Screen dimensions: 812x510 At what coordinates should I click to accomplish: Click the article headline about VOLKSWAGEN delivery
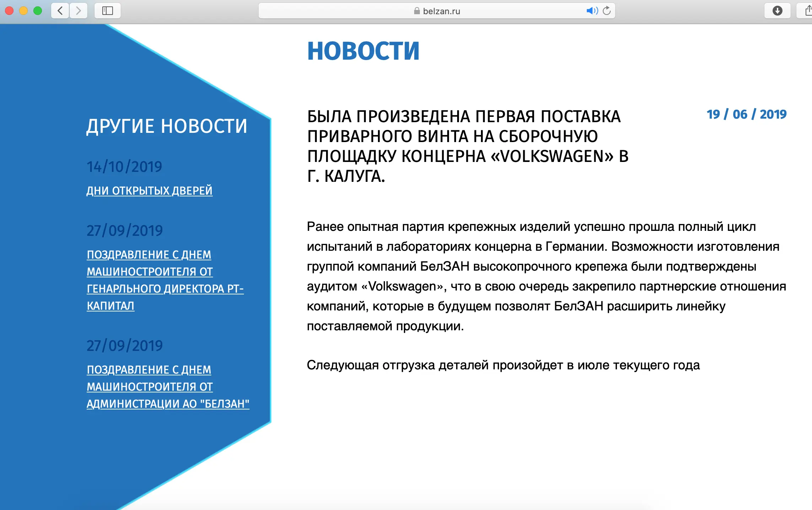[468, 146]
